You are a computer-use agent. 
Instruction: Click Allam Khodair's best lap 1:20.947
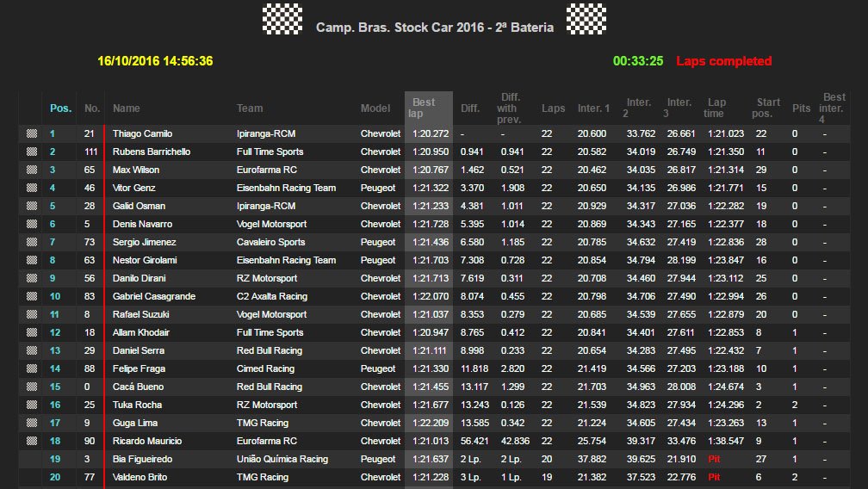(431, 332)
